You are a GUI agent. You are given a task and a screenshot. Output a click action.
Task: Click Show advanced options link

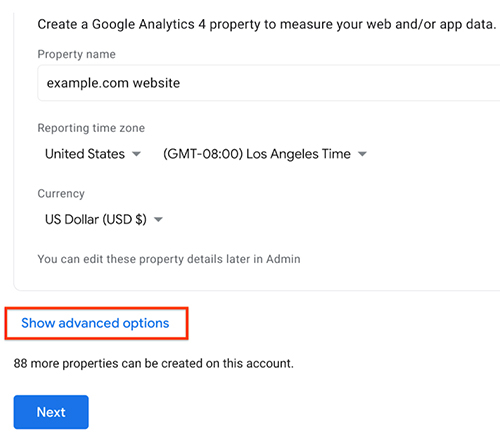pos(95,323)
